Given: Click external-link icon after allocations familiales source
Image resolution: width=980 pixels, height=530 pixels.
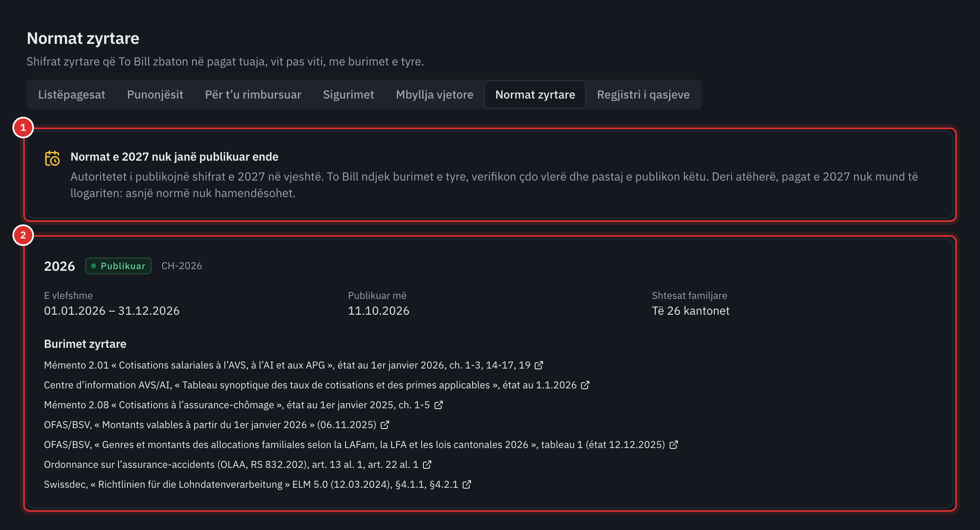Looking at the screenshot, I should 673,445.
